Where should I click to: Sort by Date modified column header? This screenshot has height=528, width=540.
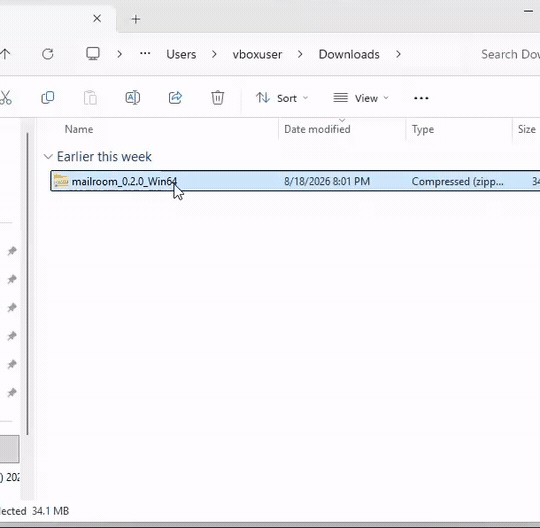317,129
